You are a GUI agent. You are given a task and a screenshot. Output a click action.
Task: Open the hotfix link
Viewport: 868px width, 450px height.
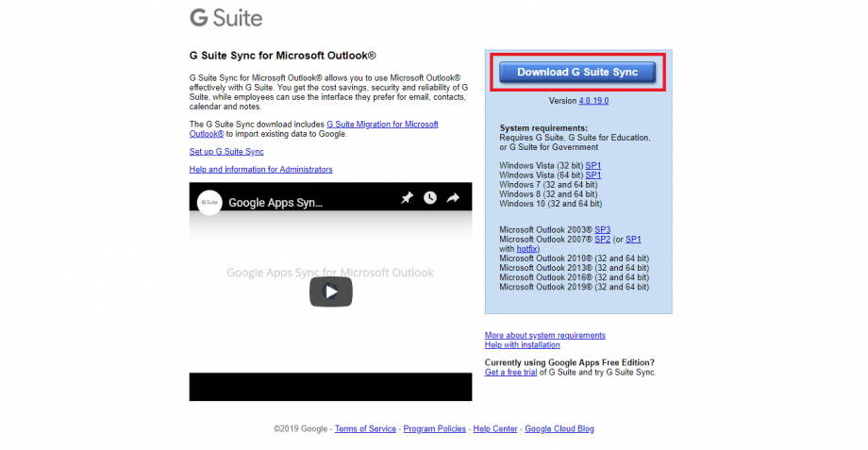(527, 249)
